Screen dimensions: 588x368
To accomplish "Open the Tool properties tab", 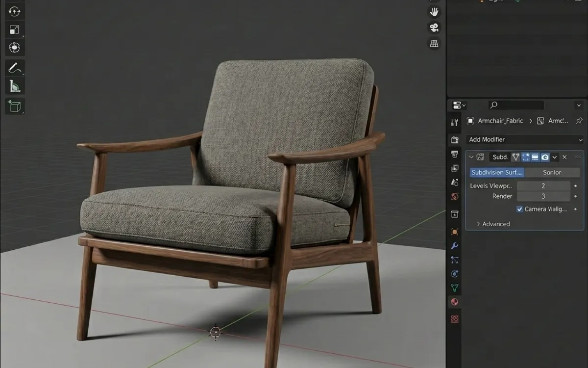I will click(x=455, y=122).
